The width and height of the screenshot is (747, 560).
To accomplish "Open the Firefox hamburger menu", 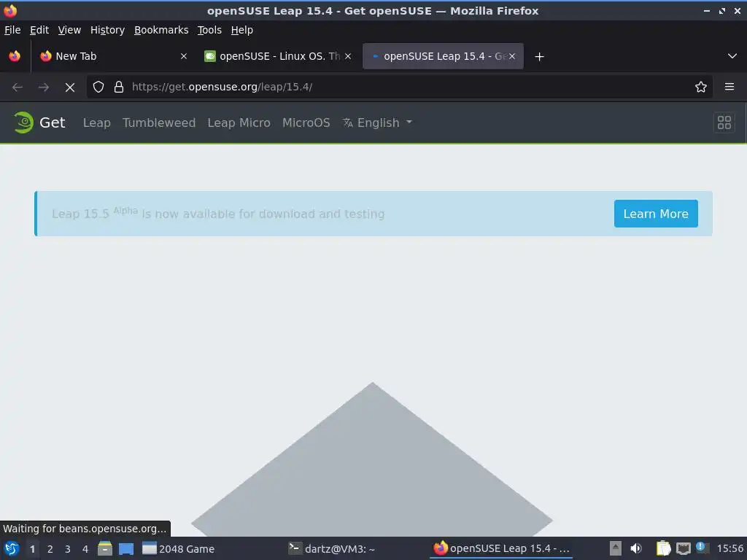I will click(729, 87).
